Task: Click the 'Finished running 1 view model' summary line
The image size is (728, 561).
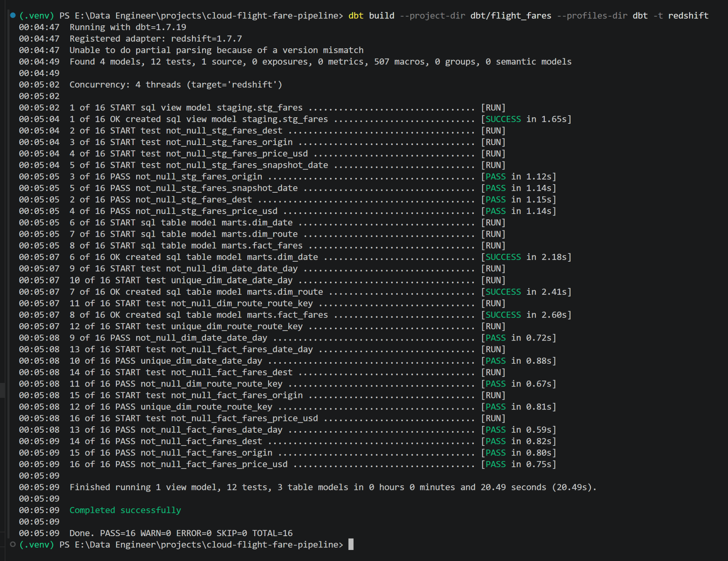Action: [x=333, y=487]
